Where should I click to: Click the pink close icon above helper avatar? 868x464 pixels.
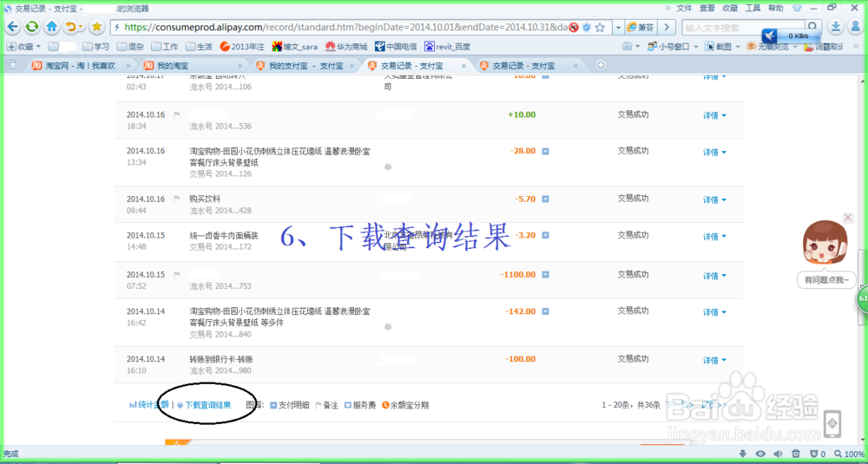coord(847,218)
